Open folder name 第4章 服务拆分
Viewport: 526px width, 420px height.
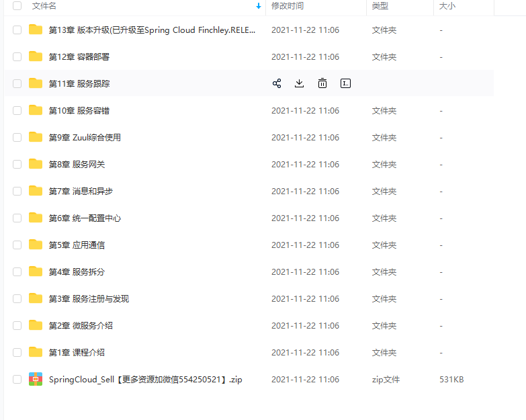coord(77,272)
